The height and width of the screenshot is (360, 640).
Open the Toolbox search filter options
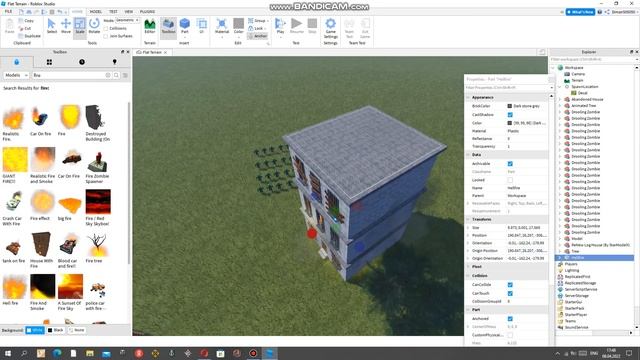click(125, 75)
